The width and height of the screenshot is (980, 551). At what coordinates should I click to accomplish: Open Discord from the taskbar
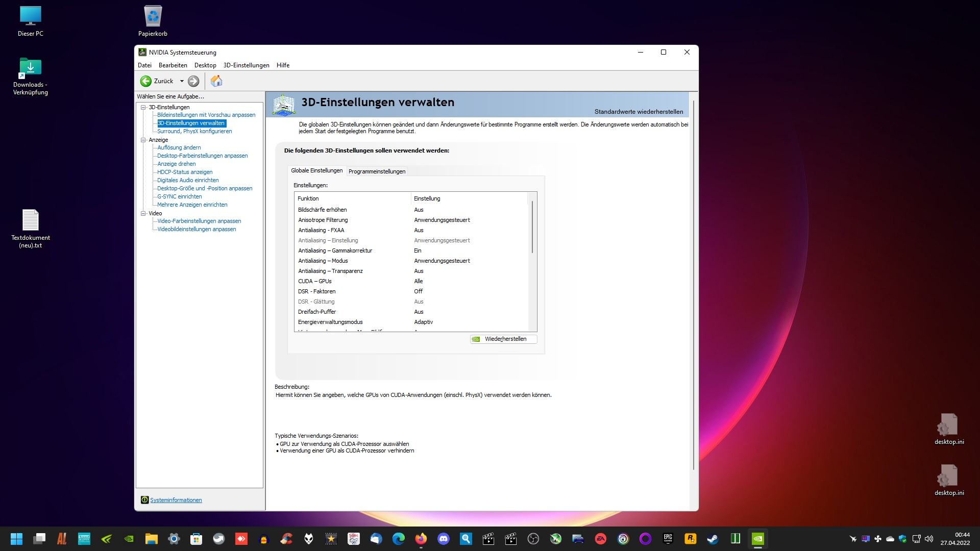point(444,539)
